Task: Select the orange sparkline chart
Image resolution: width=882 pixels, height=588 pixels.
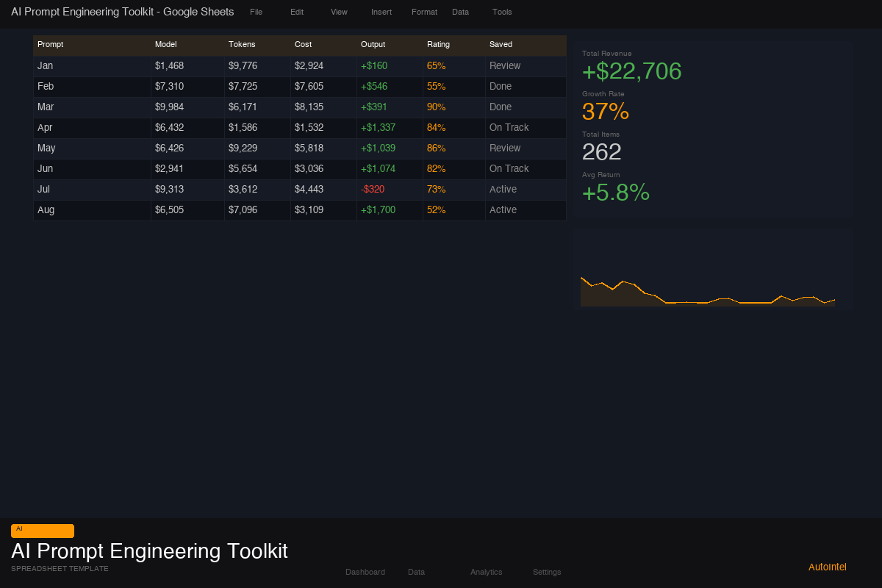Action: pos(708,290)
